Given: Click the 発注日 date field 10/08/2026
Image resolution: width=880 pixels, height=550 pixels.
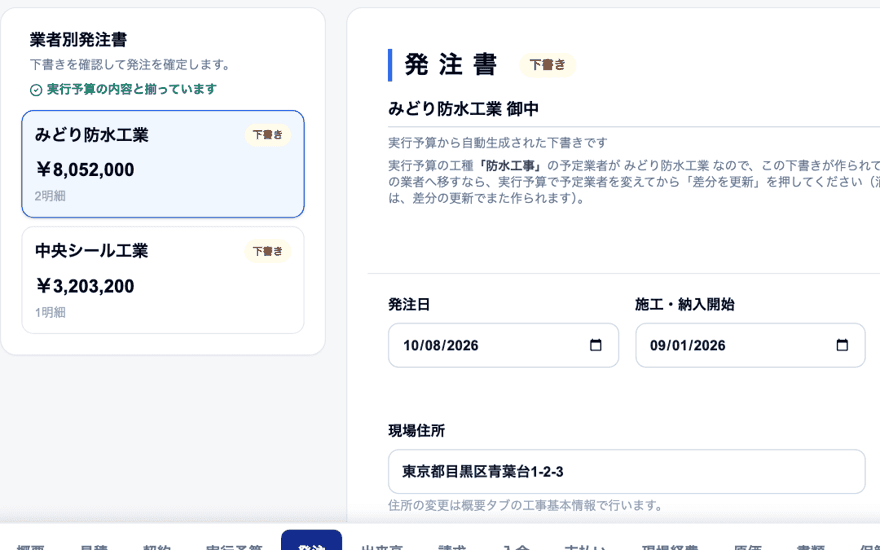Looking at the screenshot, I should pyautogui.click(x=503, y=345).
